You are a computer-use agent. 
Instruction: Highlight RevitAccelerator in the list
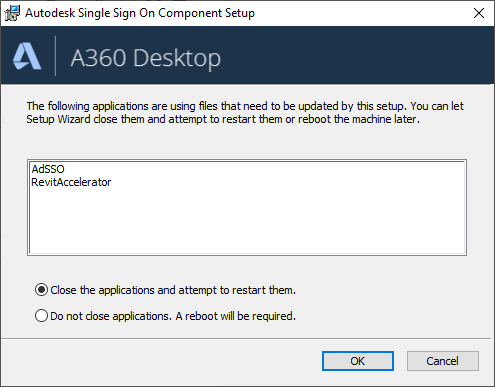click(71, 182)
